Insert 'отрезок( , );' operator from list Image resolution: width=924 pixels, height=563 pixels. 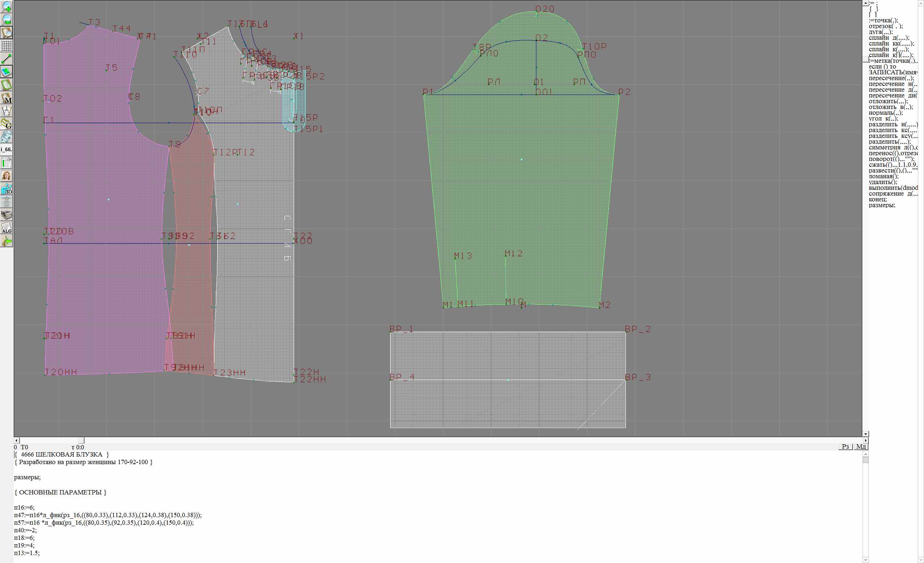point(886,26)
